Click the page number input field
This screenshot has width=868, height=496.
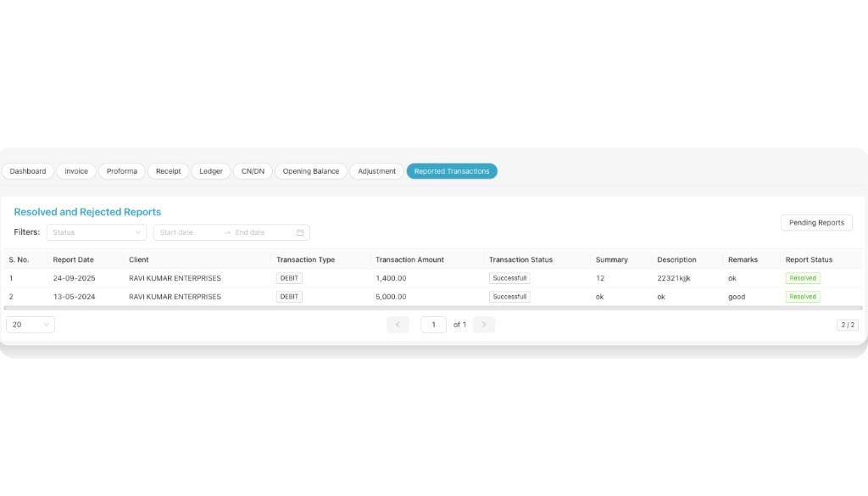click(x=433, y=324)
